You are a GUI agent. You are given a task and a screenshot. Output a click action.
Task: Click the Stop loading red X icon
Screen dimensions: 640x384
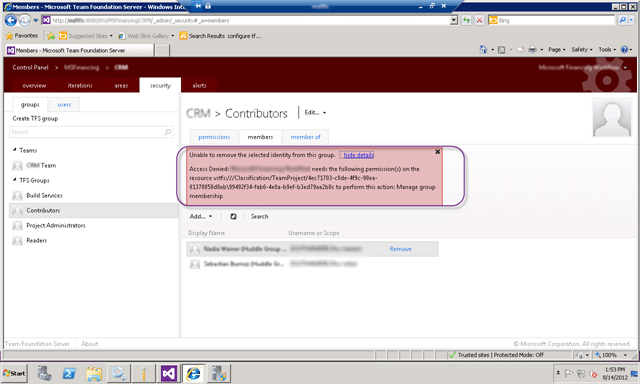click(480, 20)
